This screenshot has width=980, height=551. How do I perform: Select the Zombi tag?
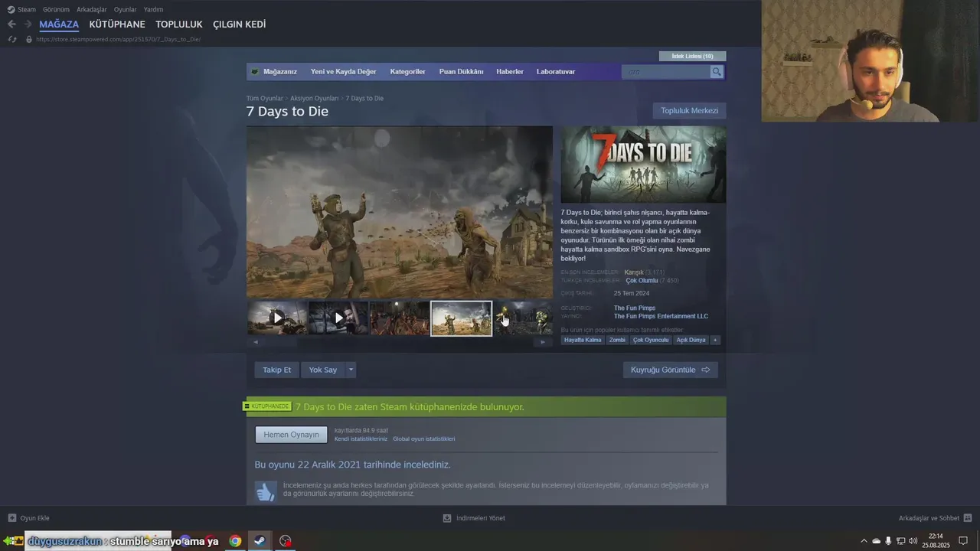617,340
